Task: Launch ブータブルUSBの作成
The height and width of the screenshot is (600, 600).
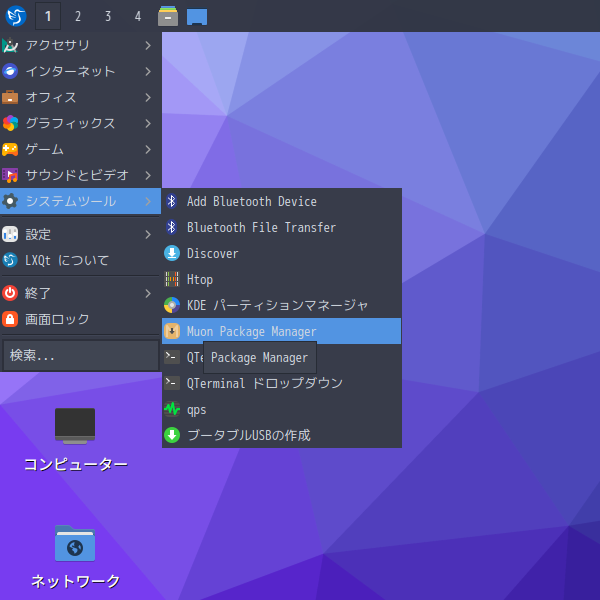Action: tap(282, 435)
